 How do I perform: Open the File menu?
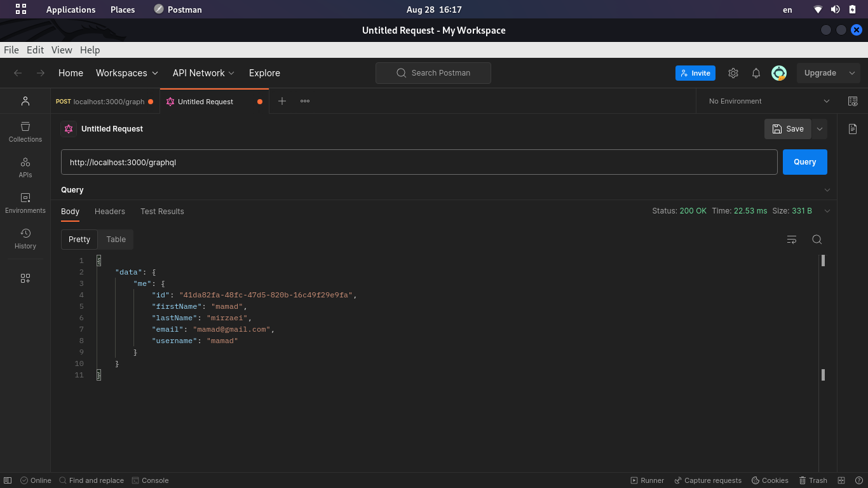11,50
